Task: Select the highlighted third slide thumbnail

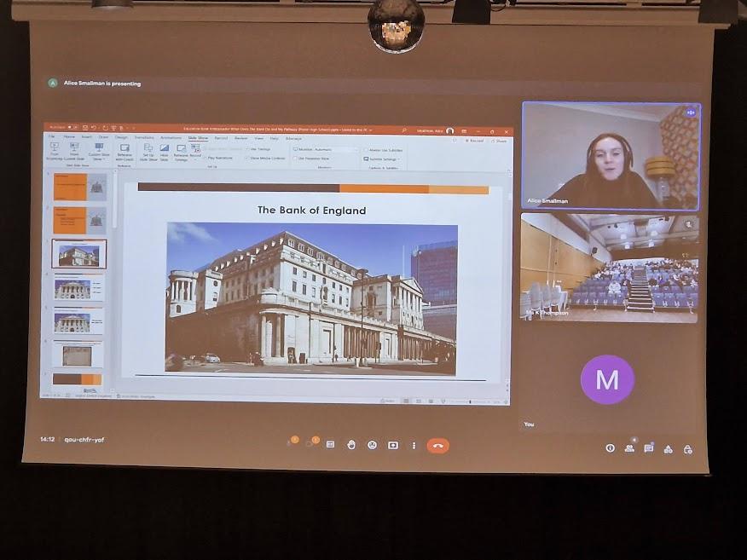Action: (79, 254)
